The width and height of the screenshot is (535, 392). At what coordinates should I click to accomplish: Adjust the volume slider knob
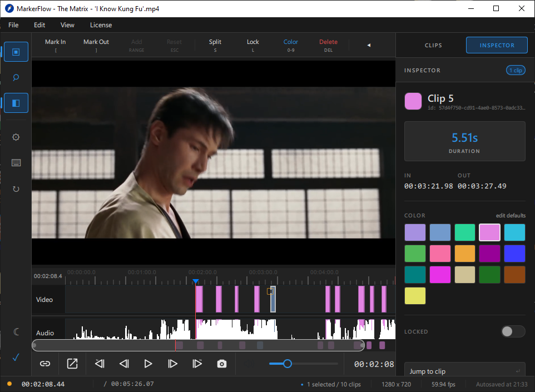point(288,364)
